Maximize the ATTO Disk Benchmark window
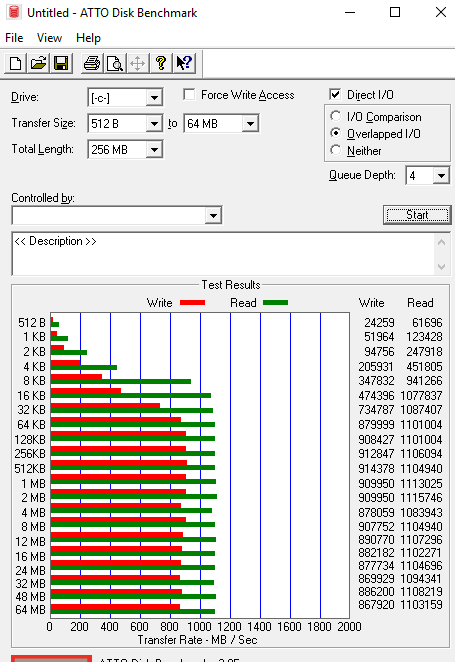Image resolution: width=455 pixels, height=662 pixels. (x=395, y=12)
